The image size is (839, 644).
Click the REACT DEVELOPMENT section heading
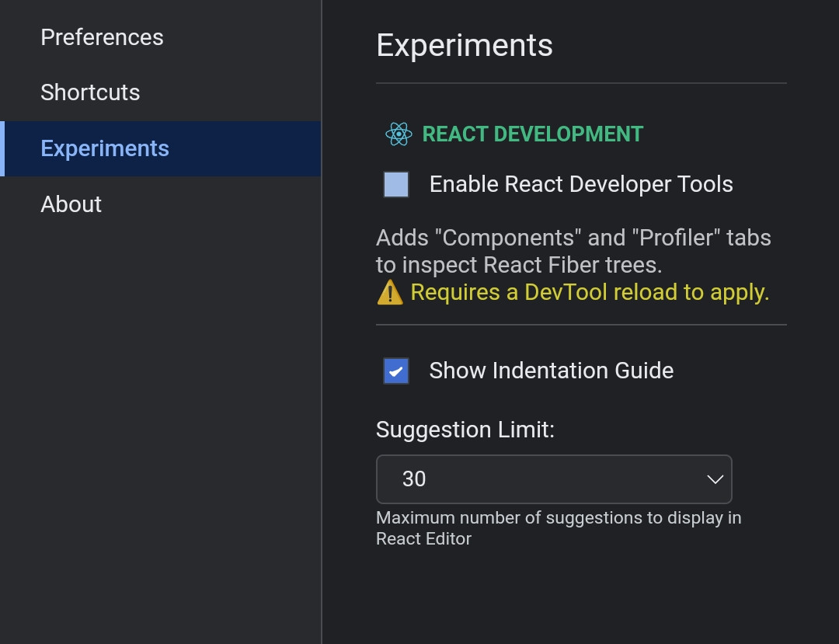pyautogui.click(x=532, y=134)
